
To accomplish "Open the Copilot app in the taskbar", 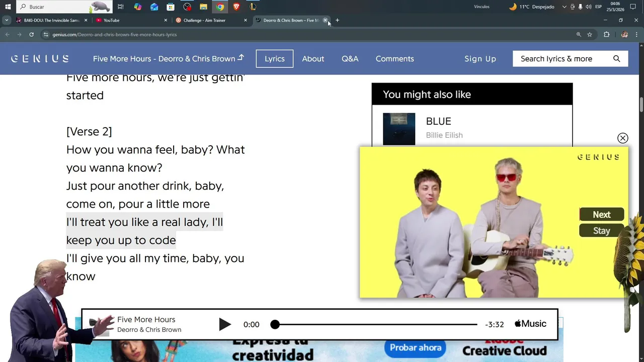I will tap(137, 7).
